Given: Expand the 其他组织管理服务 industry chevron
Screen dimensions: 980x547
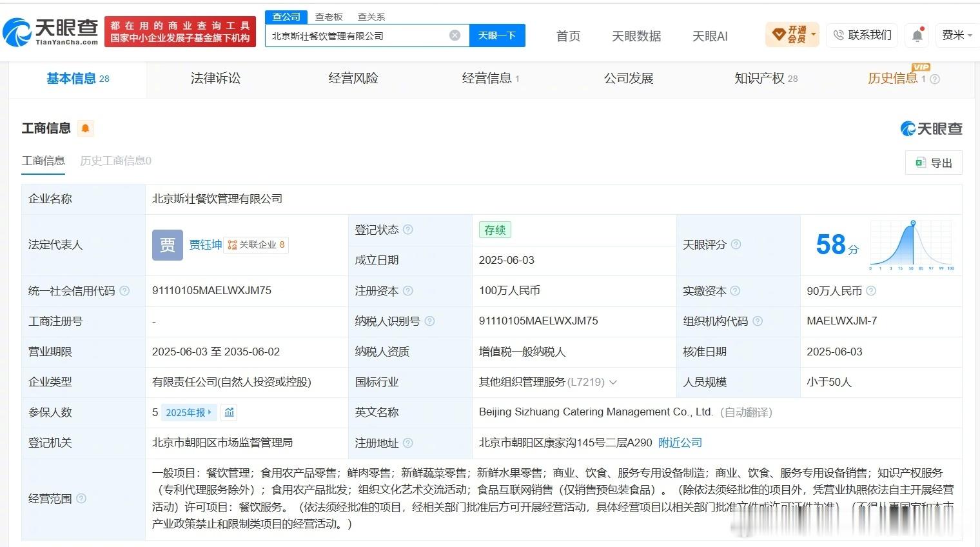Looking at the screenshot, I should pos(613,383).
